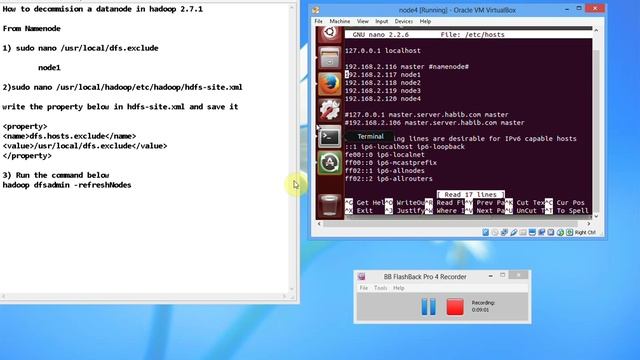Click the shared folders status icon
Screen dimensions: 640x360
point(523,232)
